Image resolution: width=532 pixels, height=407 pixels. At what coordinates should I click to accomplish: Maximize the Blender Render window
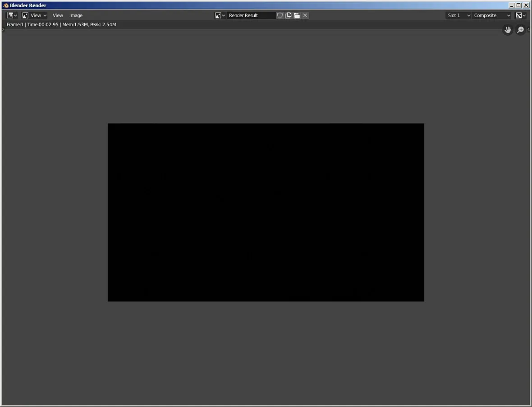point(519,5)
